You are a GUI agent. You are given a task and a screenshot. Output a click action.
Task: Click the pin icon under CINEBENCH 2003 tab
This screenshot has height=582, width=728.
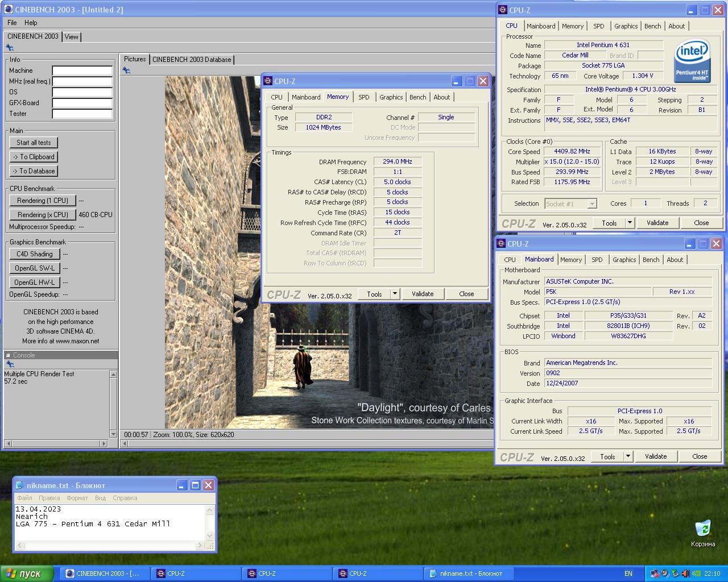coord(10,48)
